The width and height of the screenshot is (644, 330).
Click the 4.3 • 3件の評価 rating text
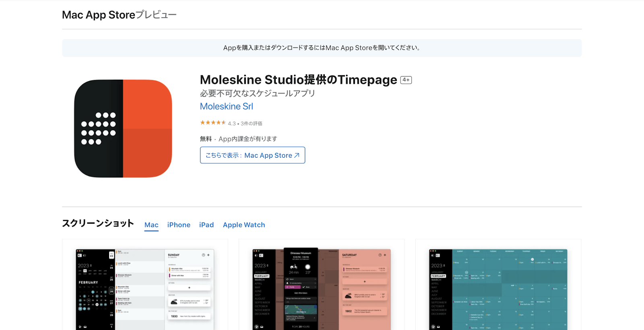(245, 124)
